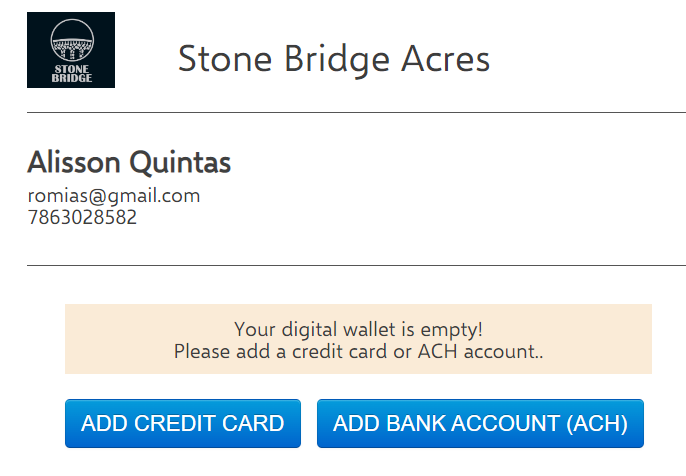Click the Stone Bridge Acres heading
The height and width of the screenshot is (476, 686).
(x=334, y=59)
